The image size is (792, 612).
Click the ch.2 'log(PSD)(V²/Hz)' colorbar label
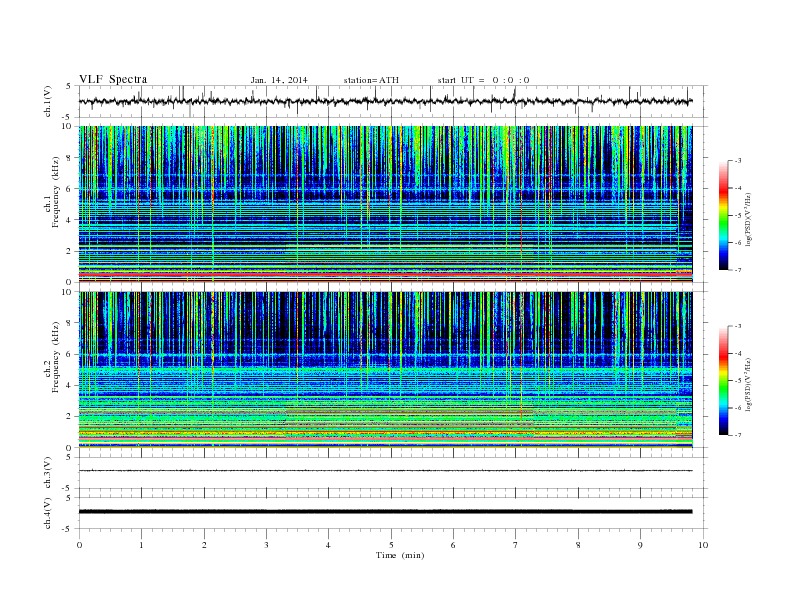(x=748, y=385)
